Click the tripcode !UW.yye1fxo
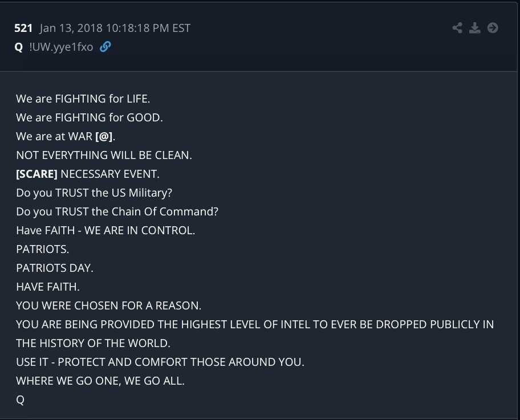520x420 pixels. pyautogui.click(x=61, y=47)
